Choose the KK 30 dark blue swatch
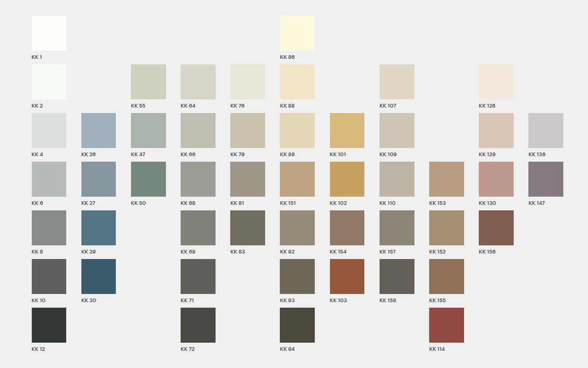 99,277
